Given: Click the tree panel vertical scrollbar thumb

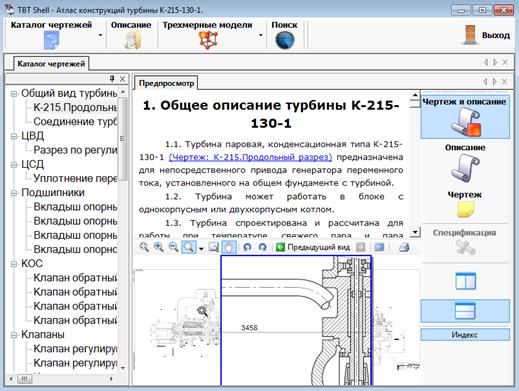Looking at the screenshot, I should point(123,139).
